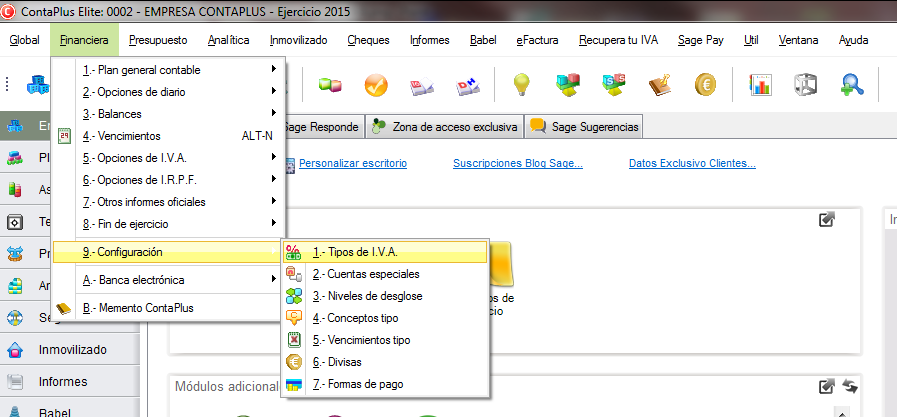Expand the Plan general contable submenu
Screen dimensions: 897x417
[275, 70]
